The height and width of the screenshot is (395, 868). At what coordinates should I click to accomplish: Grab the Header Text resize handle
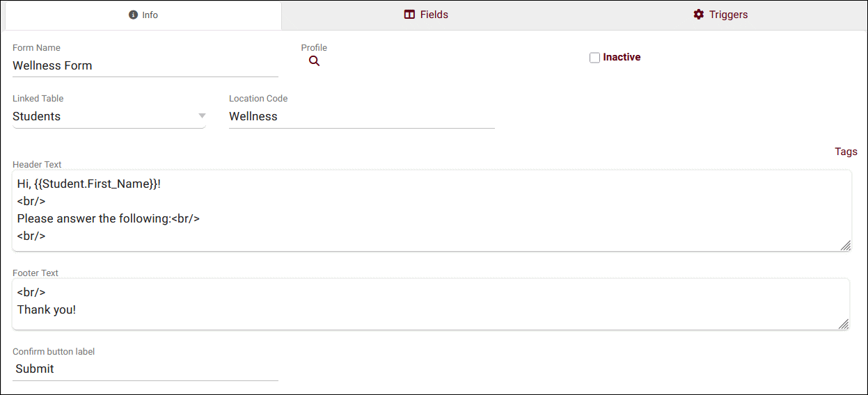coord(844,245)
